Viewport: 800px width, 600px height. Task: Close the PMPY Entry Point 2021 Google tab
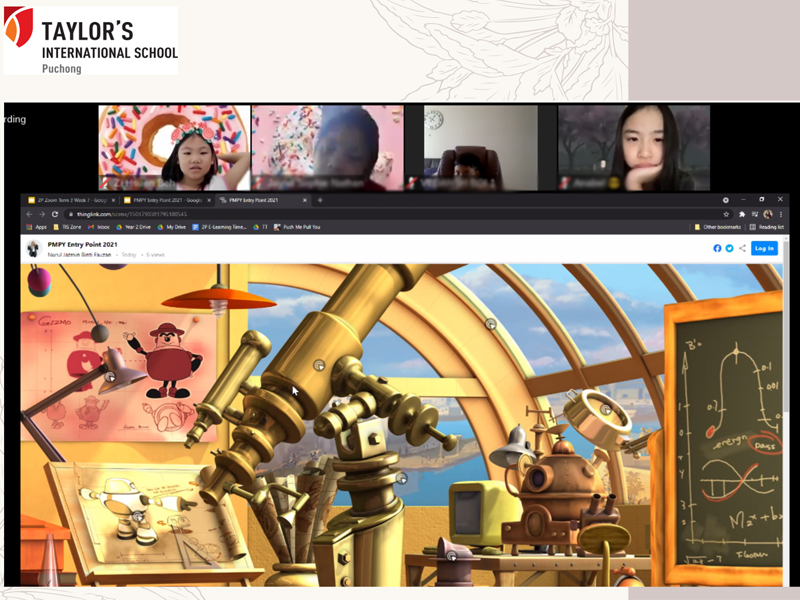[x=209, y=200]
